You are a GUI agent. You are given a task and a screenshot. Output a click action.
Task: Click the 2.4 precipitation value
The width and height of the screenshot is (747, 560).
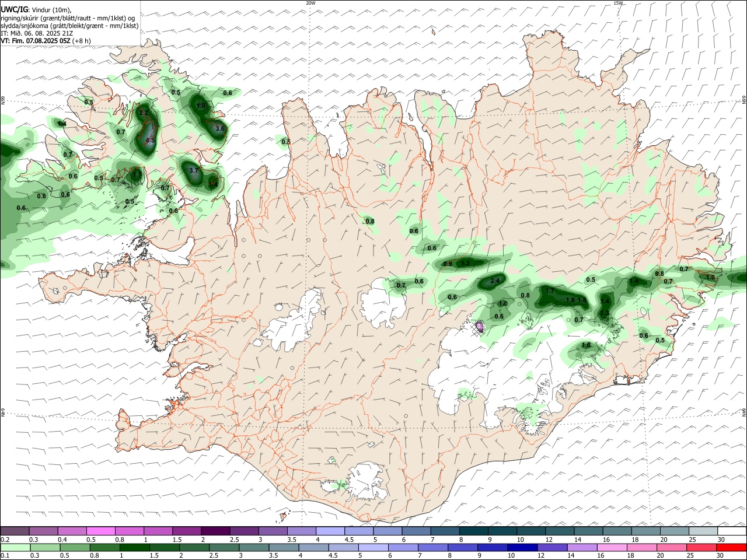495,281
